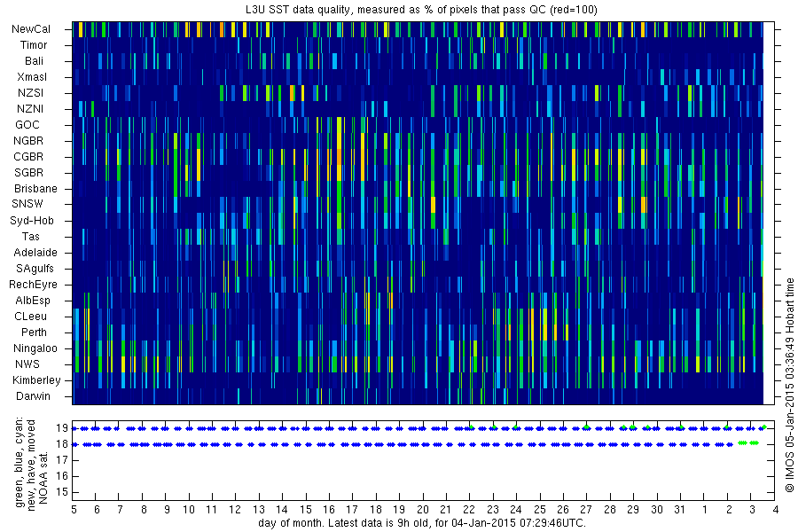Viewport: 798px width, 532px height.
Task: Click the 'green, blue, cyan:' legend text
Action: click(x=20, y=462)
